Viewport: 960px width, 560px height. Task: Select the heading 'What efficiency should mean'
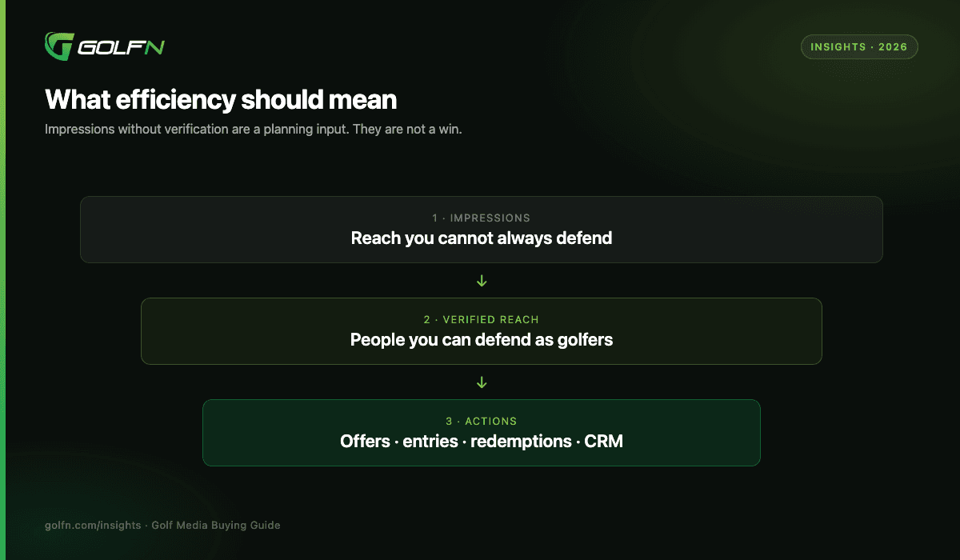[221, 100]
